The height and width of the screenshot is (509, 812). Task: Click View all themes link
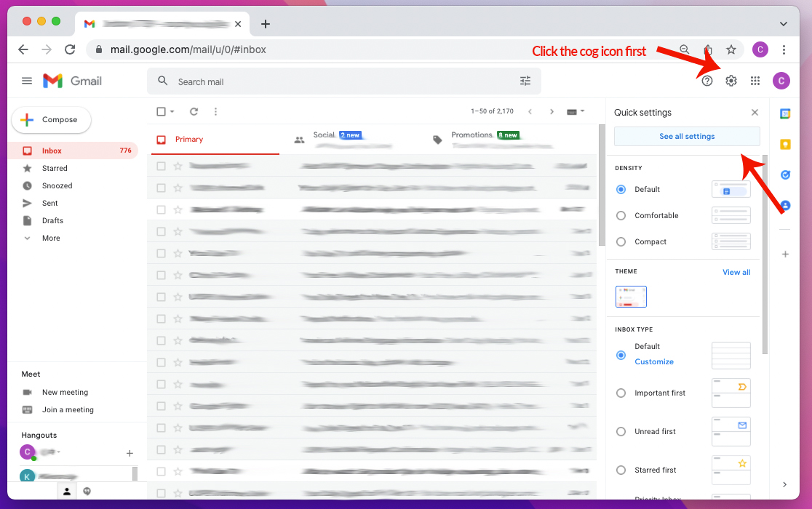(736, 272)
